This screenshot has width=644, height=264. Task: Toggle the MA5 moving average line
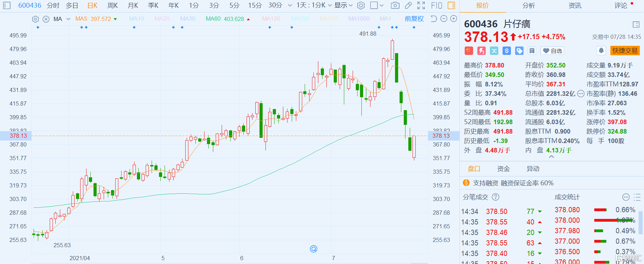tap(96, 19)
